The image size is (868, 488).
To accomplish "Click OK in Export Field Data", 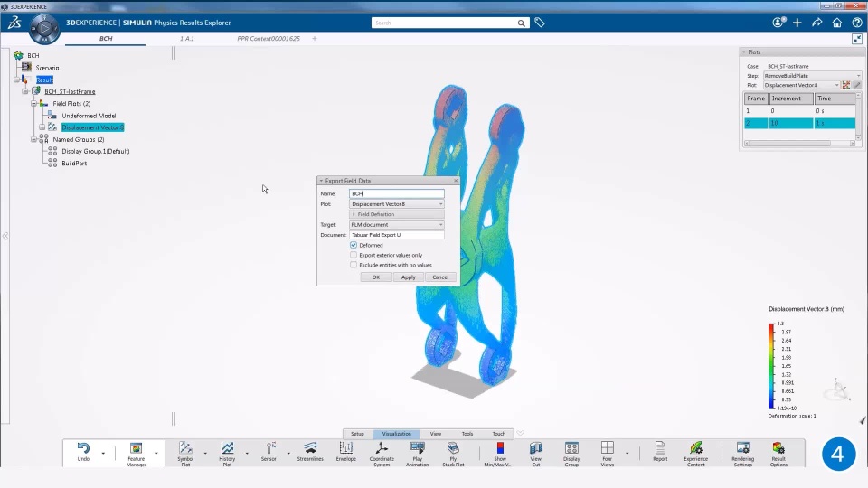I will pyautogui.click(x=376, y=277).
